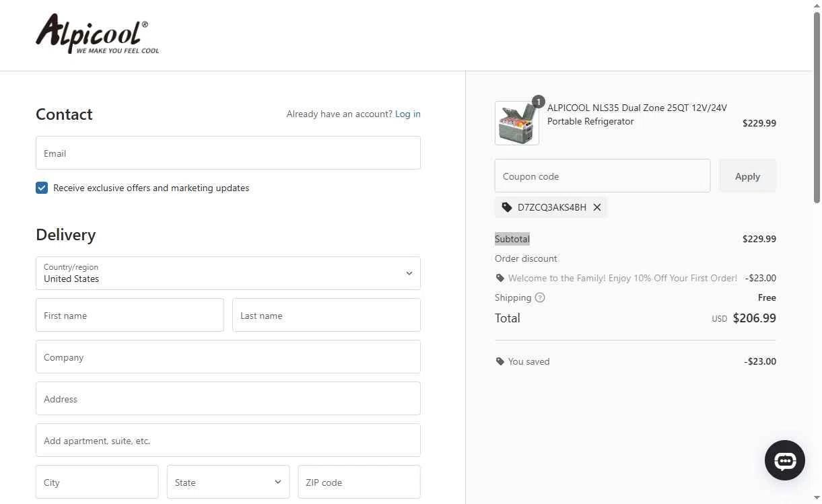Click the shipping help question mark icon
The height and width of the screenshot is (504, 822).
(540, 297)
